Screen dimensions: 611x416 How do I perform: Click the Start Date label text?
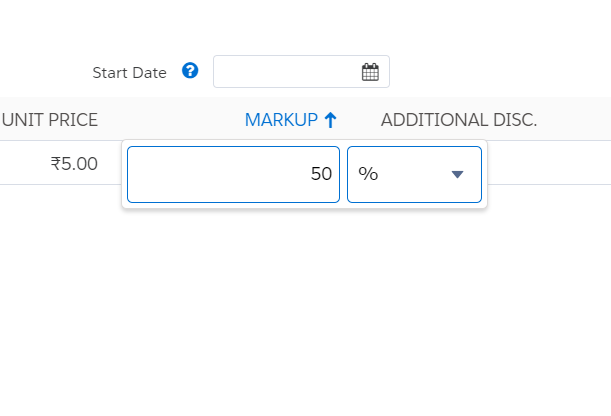tap(129, 72)
